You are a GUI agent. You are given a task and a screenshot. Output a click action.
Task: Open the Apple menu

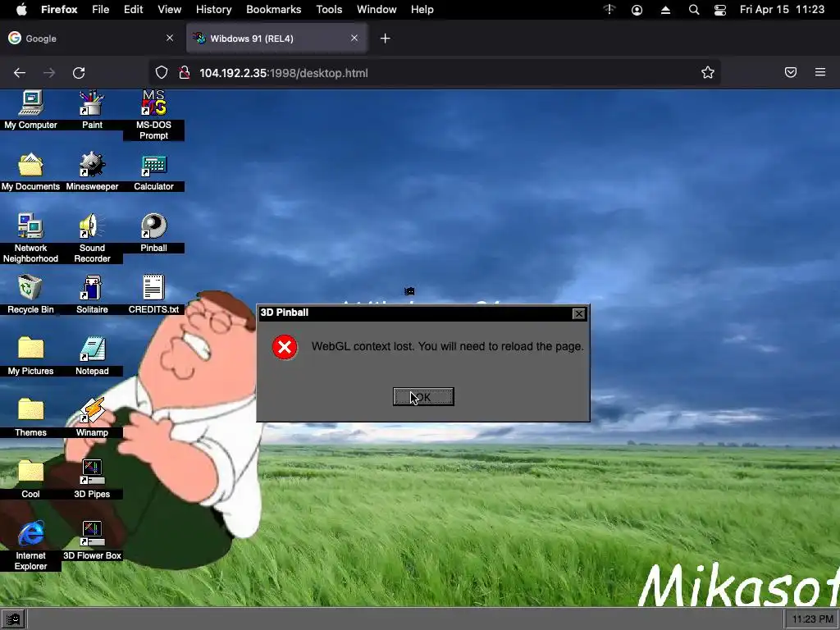point(21,10)
